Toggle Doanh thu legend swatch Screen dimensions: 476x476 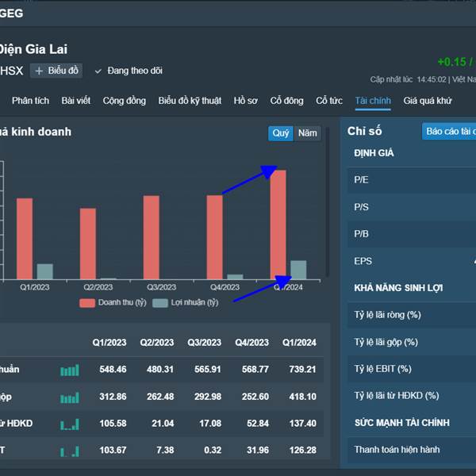(87, 303)
